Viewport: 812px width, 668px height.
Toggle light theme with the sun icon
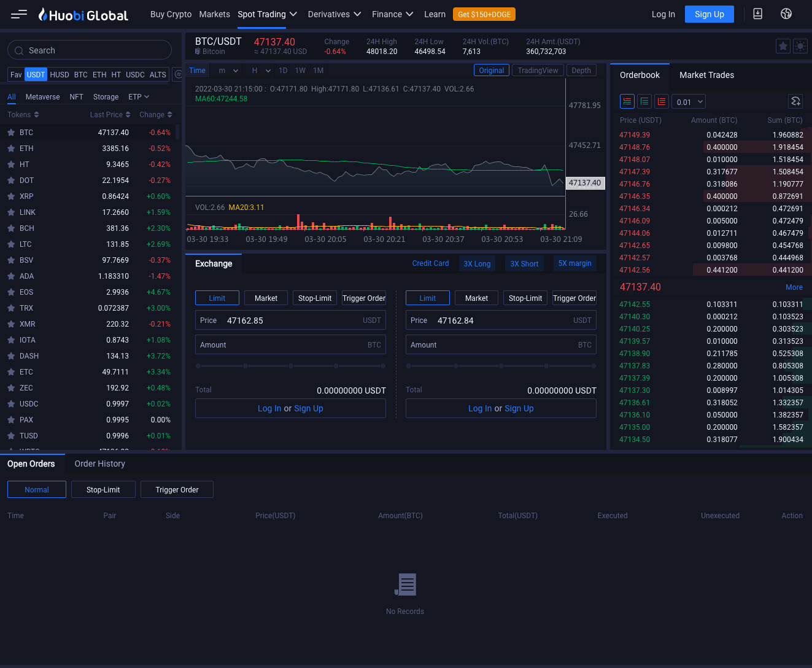(800, 46)
